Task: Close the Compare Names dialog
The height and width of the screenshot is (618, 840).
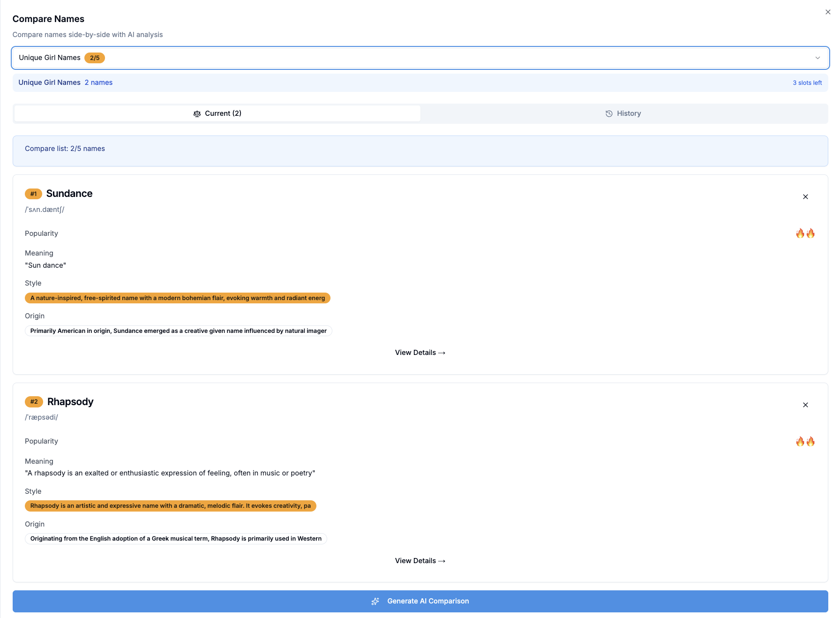Action: pyautogui.click(x=827, y=12)
